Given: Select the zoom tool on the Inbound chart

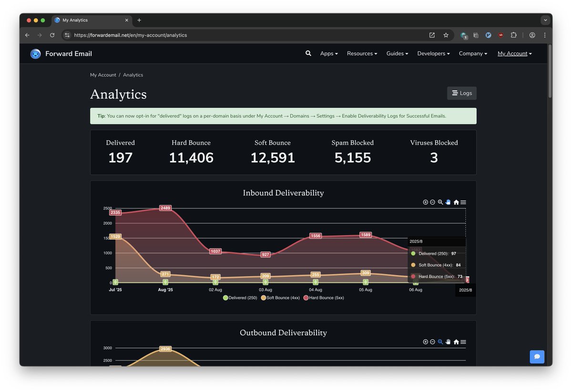Looking at the screenshot, I should (x=440, y=202).
